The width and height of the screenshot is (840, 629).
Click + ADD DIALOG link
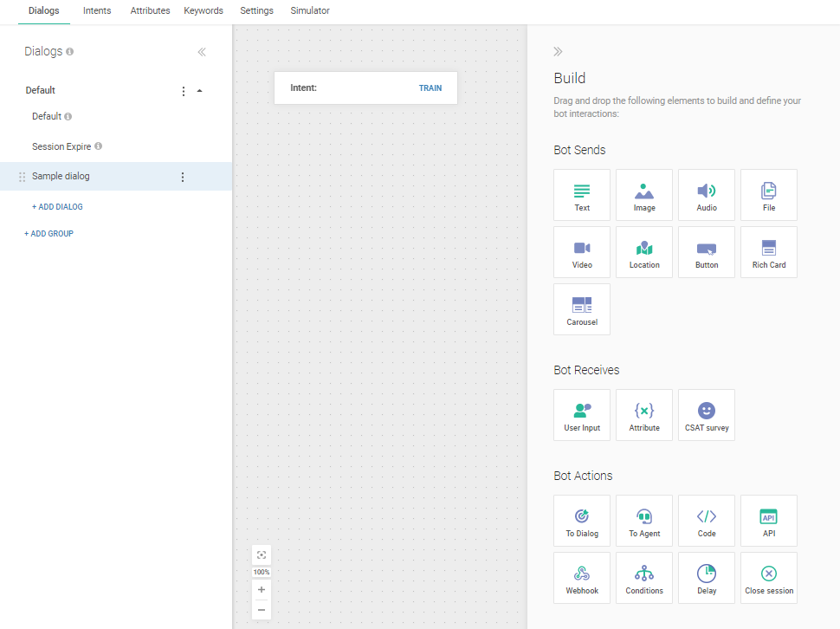click(57, 207)
